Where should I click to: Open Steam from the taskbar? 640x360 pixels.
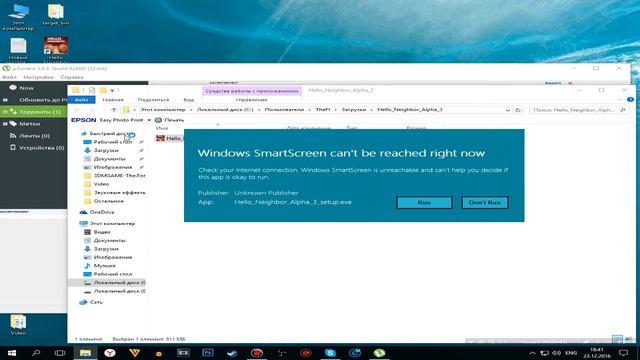click(232, 353)
